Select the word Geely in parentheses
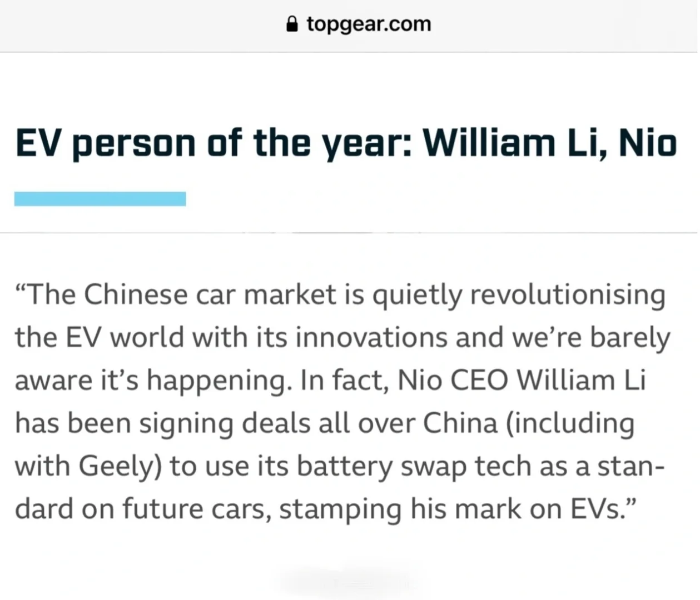The width and height of the screenshot is (700, 600). coord(115,467)
